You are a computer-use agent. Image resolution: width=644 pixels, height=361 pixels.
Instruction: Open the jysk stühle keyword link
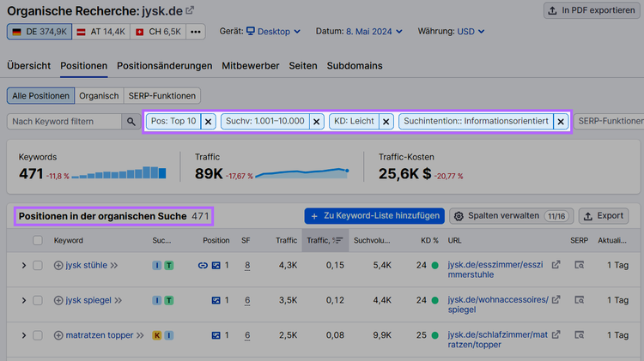[x=86, y=266]
